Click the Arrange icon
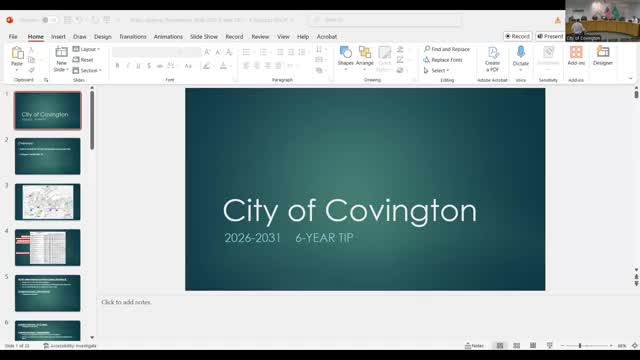This screenshot has height=360, width=640. [364, 52]
